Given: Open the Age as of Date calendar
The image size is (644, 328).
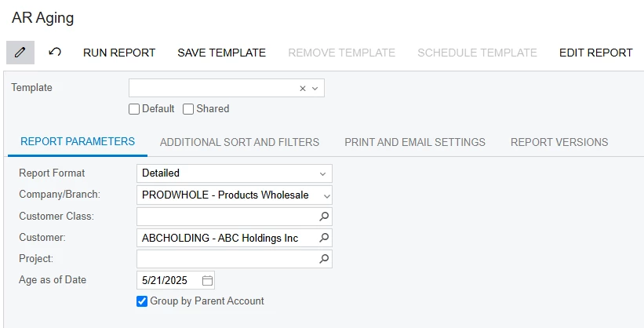Looking at the screenshot, I should 207,280.
